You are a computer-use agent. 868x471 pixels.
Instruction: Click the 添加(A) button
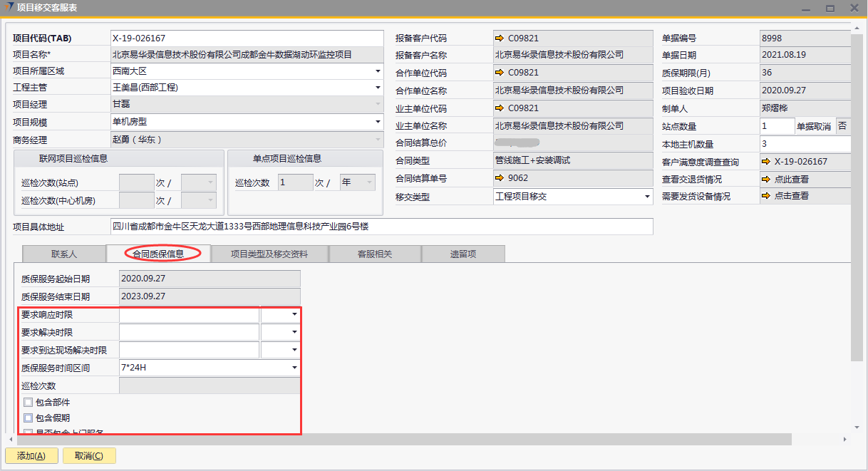pyautogui.click(x=31, y=456)
